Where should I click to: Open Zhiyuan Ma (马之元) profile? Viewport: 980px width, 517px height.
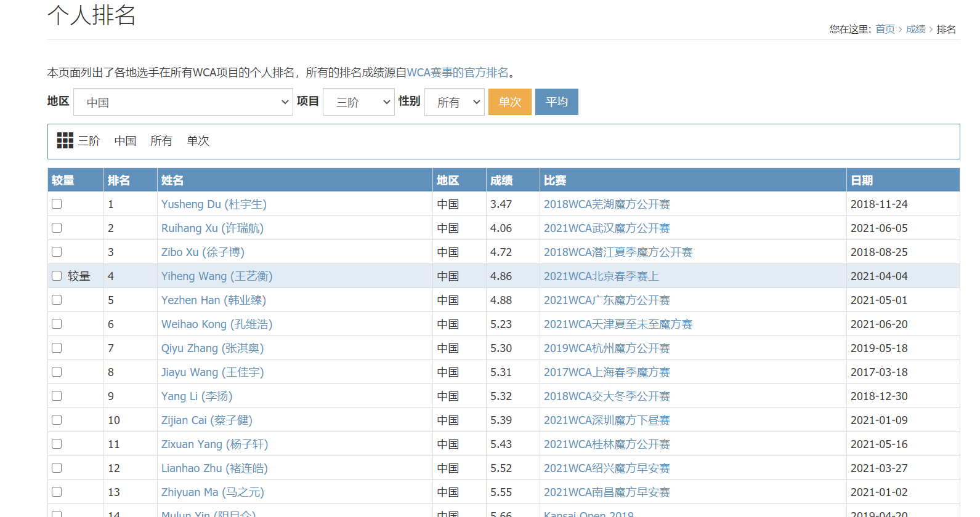(213, 492)
